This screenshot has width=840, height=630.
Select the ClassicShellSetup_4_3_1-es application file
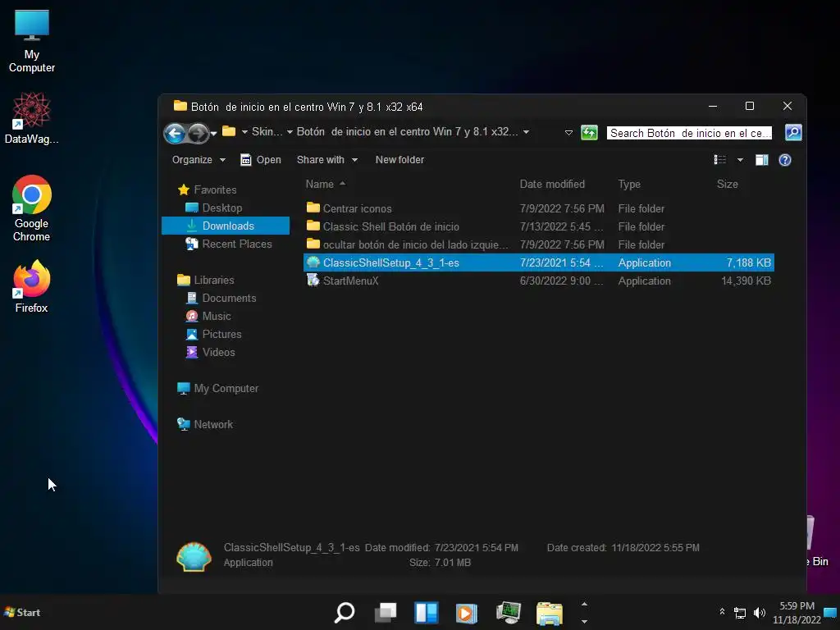click(539, 262)
